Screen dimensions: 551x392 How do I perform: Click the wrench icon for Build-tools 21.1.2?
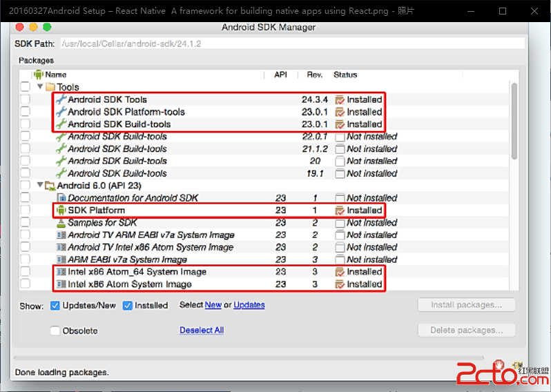pos(61,148)
